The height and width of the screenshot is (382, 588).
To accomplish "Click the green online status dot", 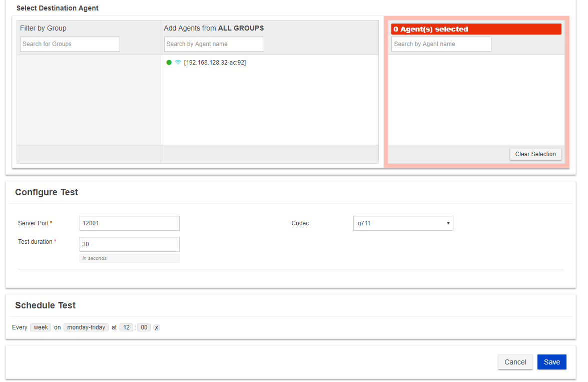I will click(x=169, y=63).
